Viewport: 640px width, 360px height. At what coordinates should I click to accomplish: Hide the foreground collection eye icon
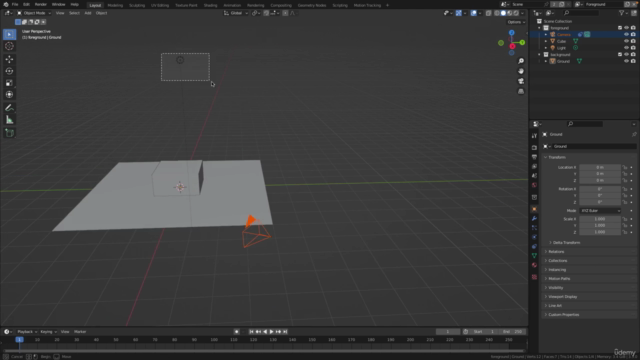pos(626,28)
